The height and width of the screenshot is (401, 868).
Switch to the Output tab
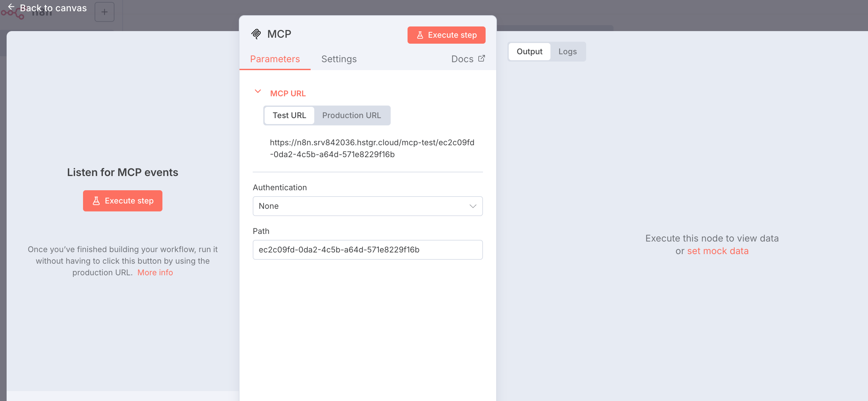(x=529, y=52)
